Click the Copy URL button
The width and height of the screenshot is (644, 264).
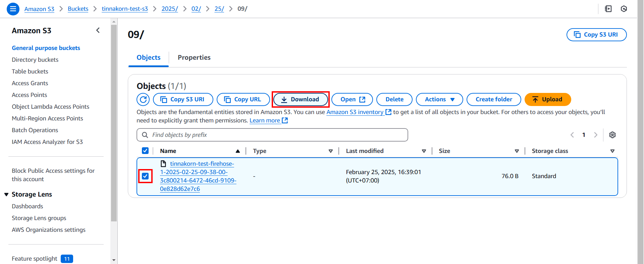(x=243, y=99)
